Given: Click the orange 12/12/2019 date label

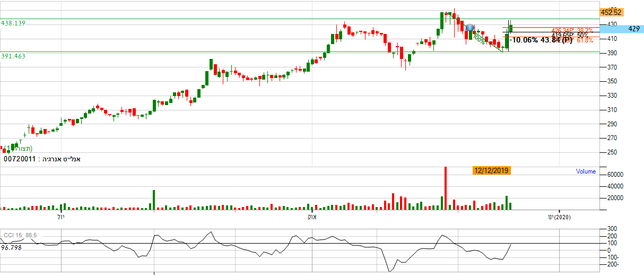Looking at the screenshot, I should (492, 170).
